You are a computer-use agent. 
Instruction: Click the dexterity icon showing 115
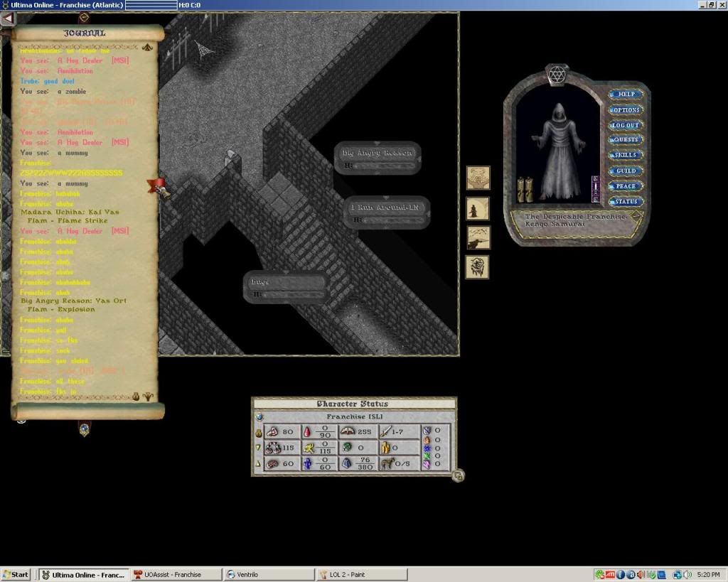pyautogui.click(x=272, y=448)
